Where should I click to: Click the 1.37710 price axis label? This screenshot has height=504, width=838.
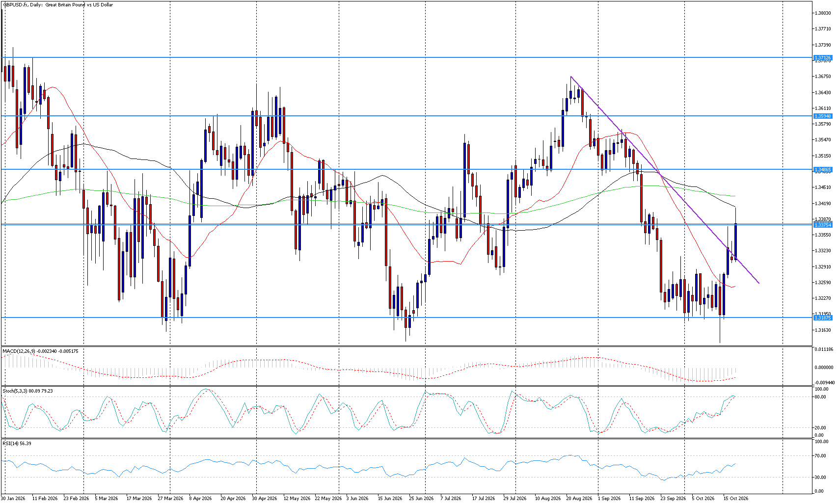(823, 29)
